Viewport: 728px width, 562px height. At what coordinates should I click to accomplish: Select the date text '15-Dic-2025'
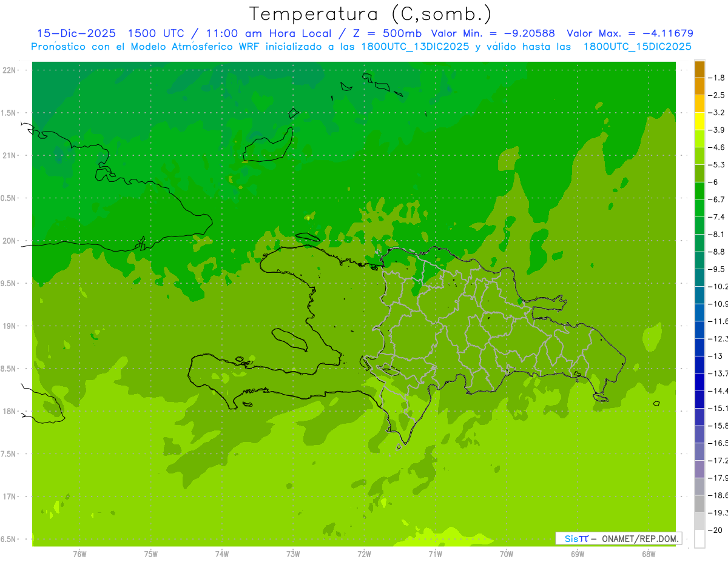click(76, 33)
